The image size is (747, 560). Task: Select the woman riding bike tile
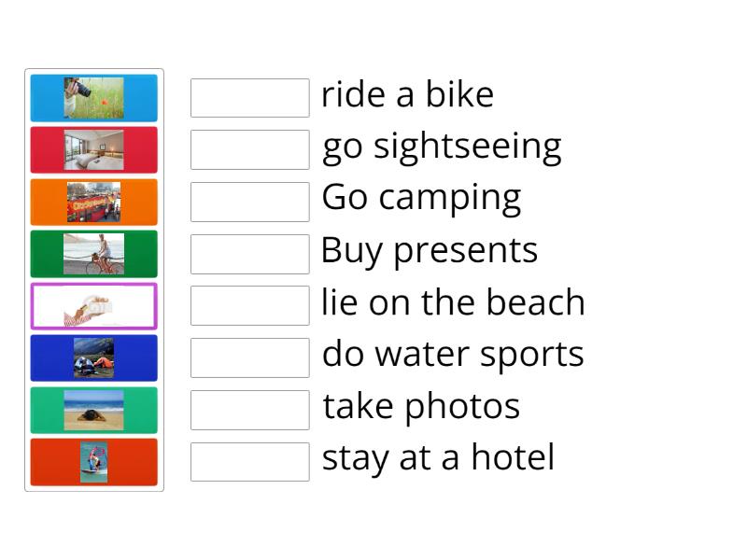93,254
